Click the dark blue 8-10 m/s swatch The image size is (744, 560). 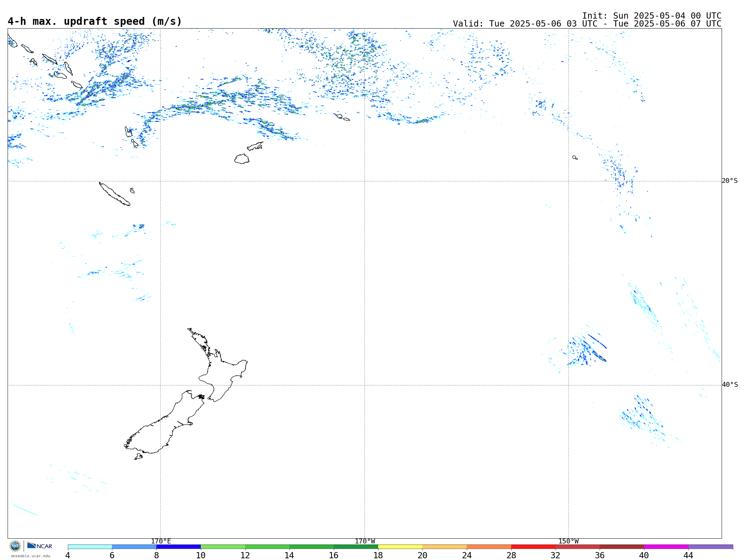click(179, 547)
